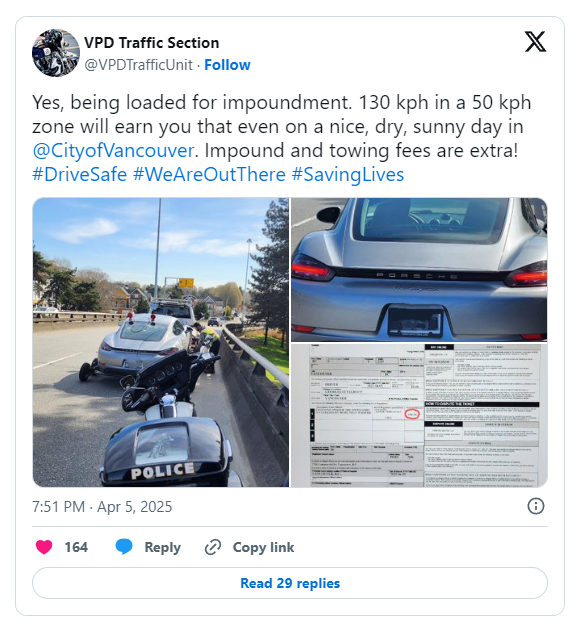Click the Copy link text
Viewport: 580px width, 624px height.
[x=263, y=547]
